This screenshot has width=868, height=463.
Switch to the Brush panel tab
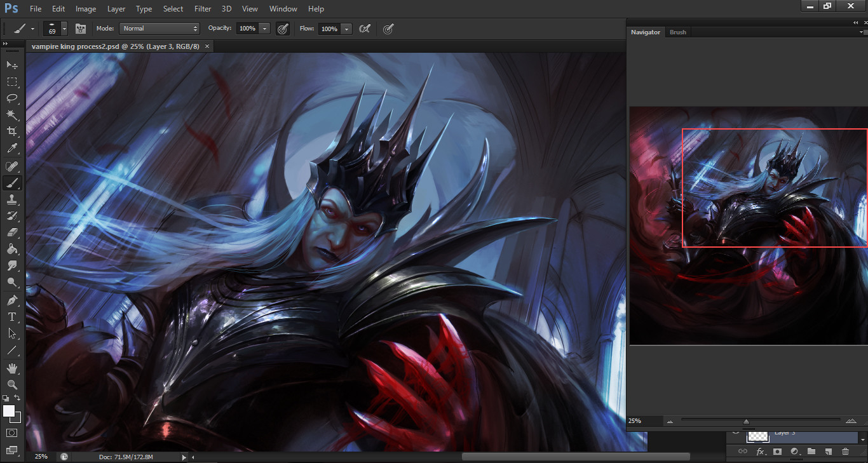[678, 32]
